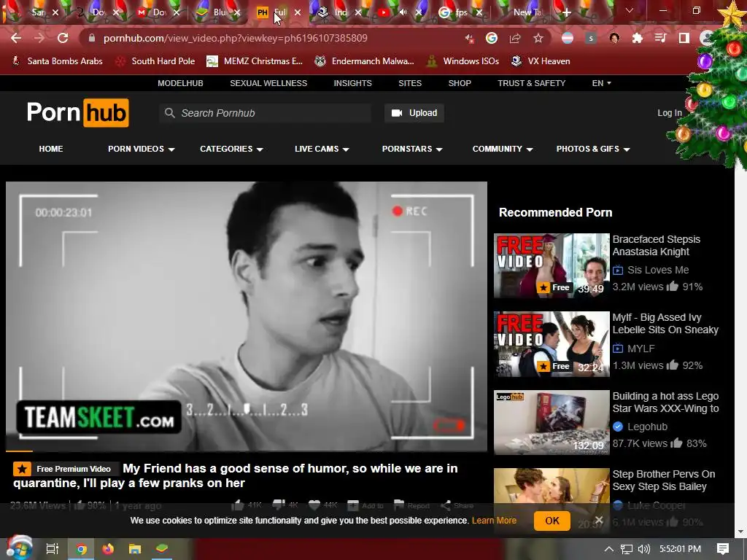Expand the CATEGORIES dropdown

[231, 149]
